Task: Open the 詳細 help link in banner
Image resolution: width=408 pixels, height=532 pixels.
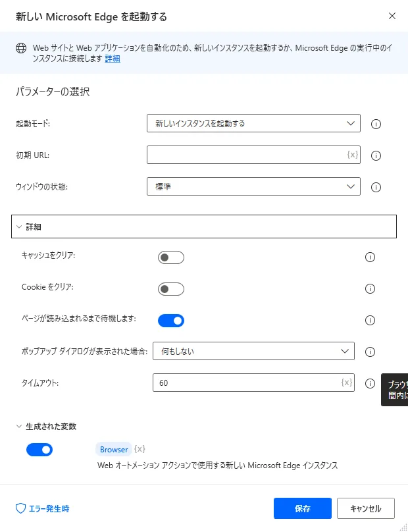Action: (113, 59)
